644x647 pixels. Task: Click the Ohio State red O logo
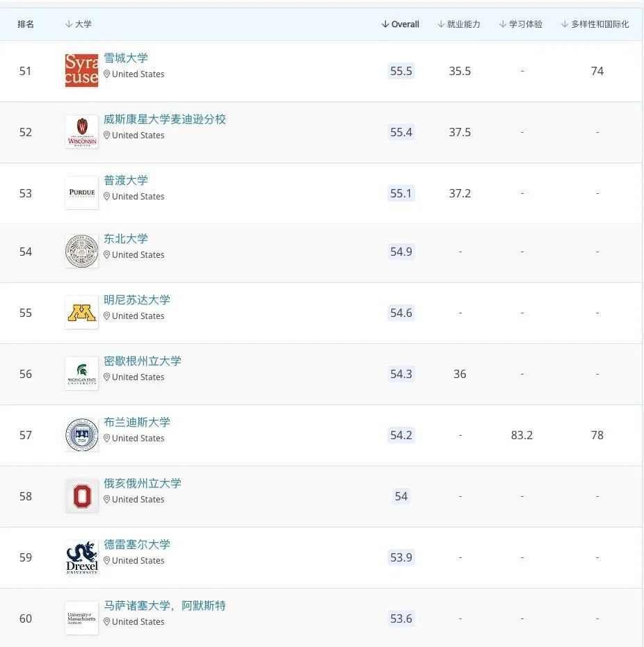point(82,496)
